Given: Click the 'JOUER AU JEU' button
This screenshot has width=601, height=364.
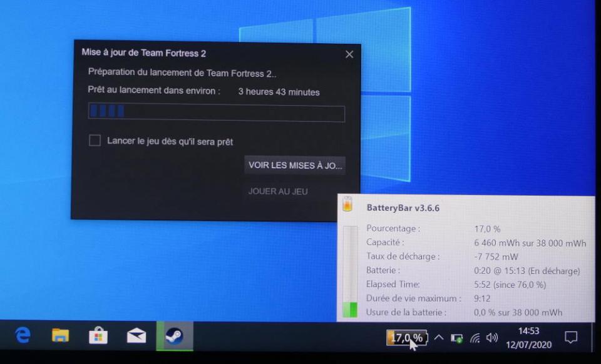Looking at the screenshot, I should (278, 191).
